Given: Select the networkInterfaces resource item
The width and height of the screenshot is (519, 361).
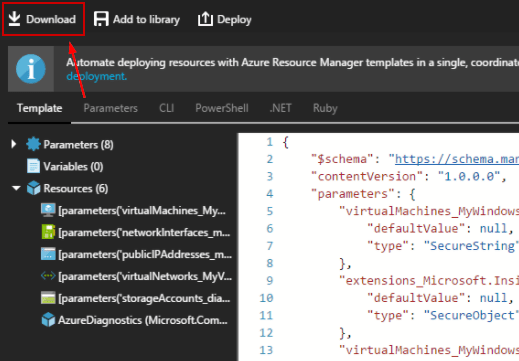Looking at the screenshot, I should point(135,232).
